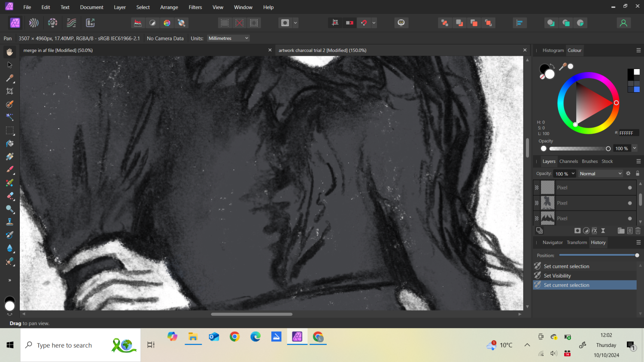
Task: Add a mask layer from the Layers panel
Action: pos(578,230)
